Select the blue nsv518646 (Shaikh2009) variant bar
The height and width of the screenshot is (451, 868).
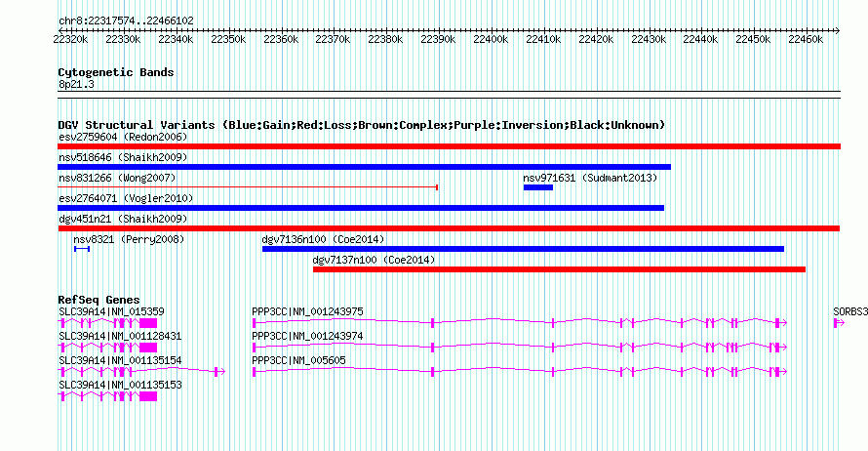click(x=364, y=167)
